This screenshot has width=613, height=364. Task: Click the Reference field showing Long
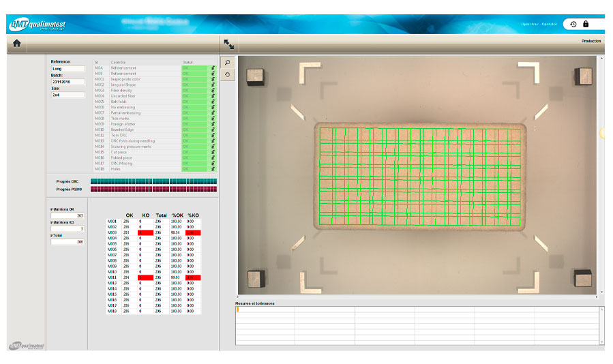point(68,68)
